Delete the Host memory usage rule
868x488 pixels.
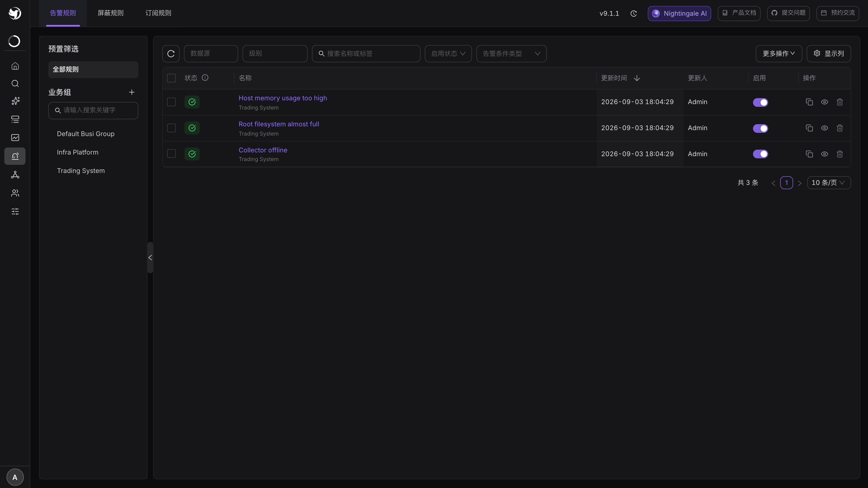[840, 102]
